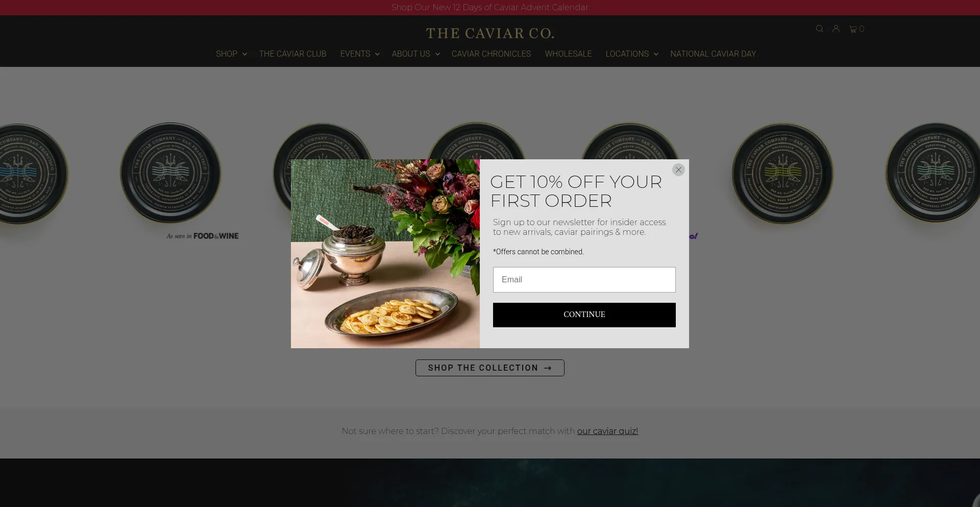Viewport: 980px width, 507px height.
Task: Open National Caviar Day page
Action: [713, 54]
